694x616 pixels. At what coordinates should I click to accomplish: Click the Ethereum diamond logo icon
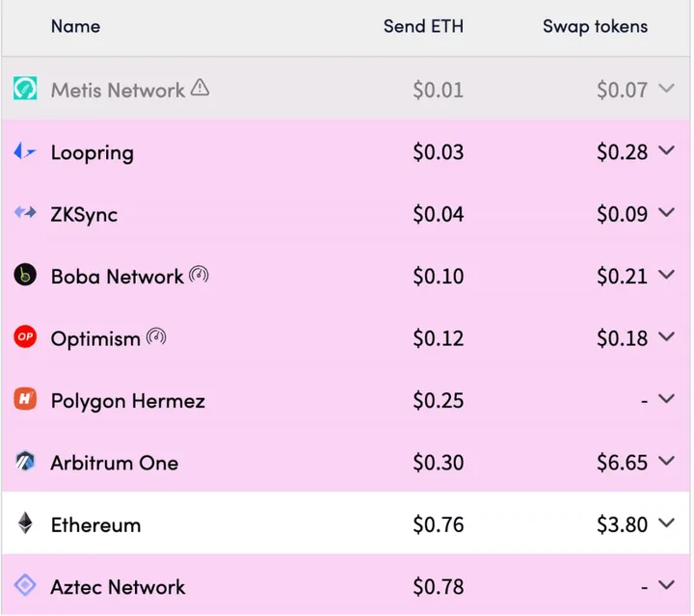pos(25,524)
